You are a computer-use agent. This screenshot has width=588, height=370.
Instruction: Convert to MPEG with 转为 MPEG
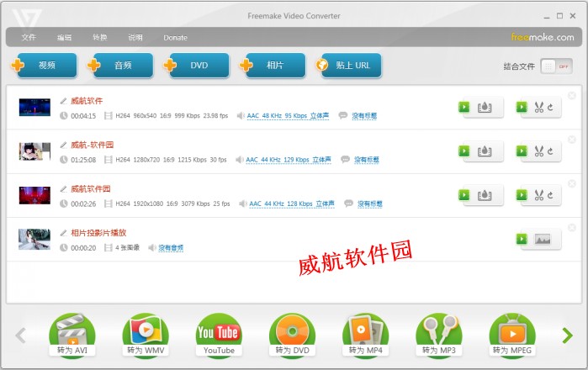tap(512, 336)
